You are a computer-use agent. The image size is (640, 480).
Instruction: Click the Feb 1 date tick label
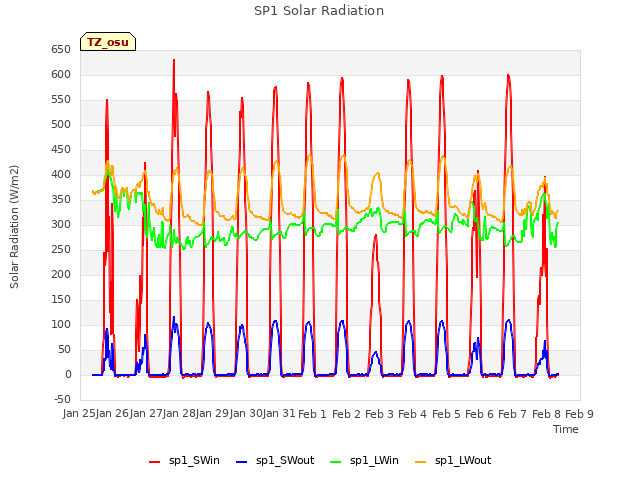[313, 414]
